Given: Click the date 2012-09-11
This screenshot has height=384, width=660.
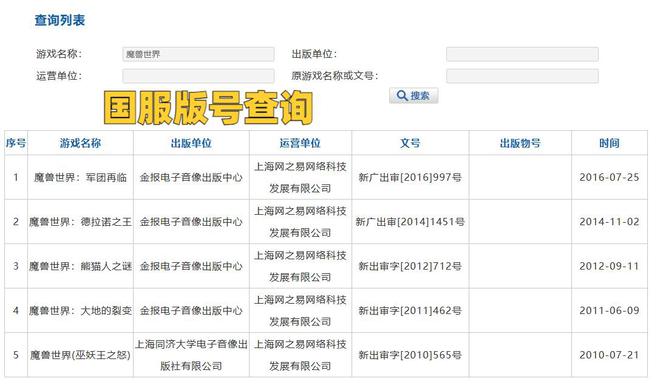Looking at the screenshot, I should [x=609, y=266].
